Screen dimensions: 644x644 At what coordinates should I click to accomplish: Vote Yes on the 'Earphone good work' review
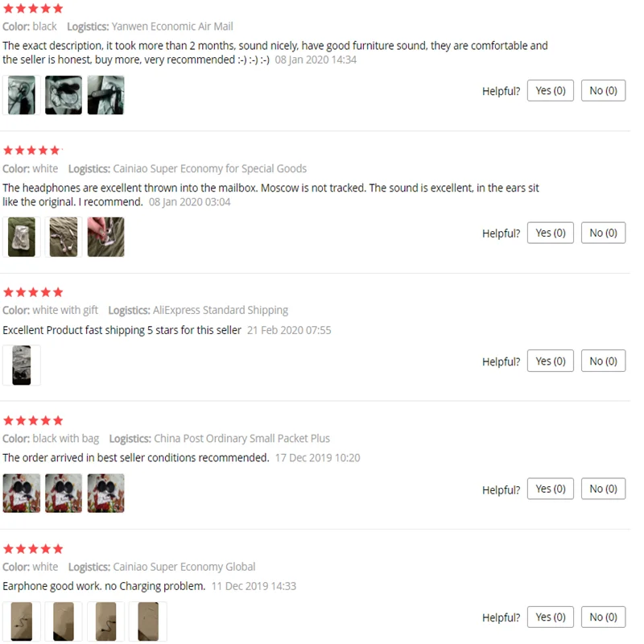click(x=550, y=617)
